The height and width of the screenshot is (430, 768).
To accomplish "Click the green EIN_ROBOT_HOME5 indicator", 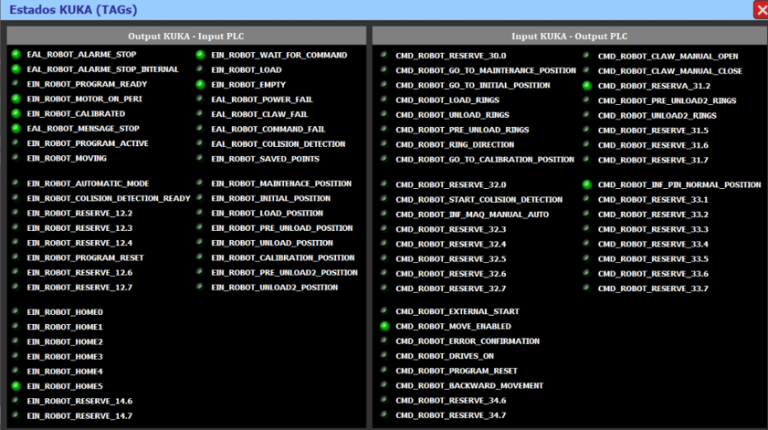I will coord(16,386).
